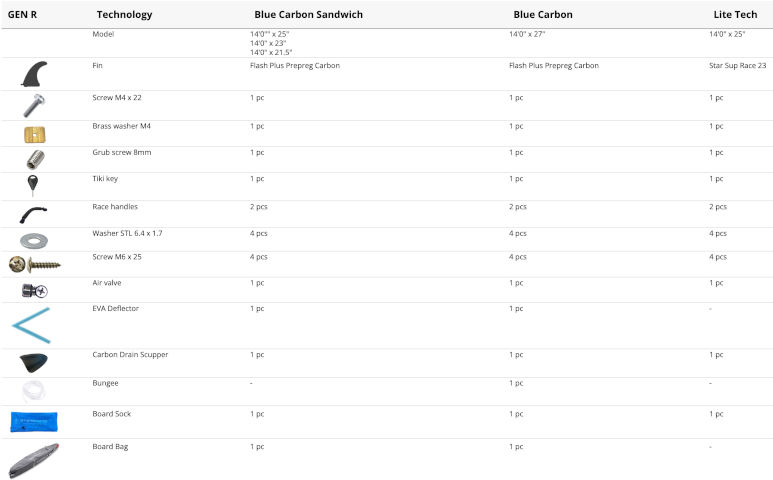Click the blue Board Sock thumbnail

34,421
